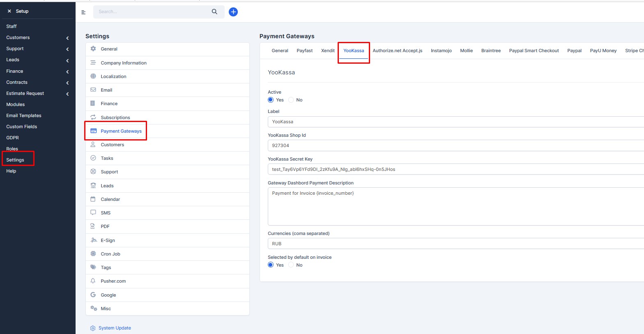644x334 pixels.
Task: Switch to the Mollie gateway tab
Action: click(x=466, y=51)
